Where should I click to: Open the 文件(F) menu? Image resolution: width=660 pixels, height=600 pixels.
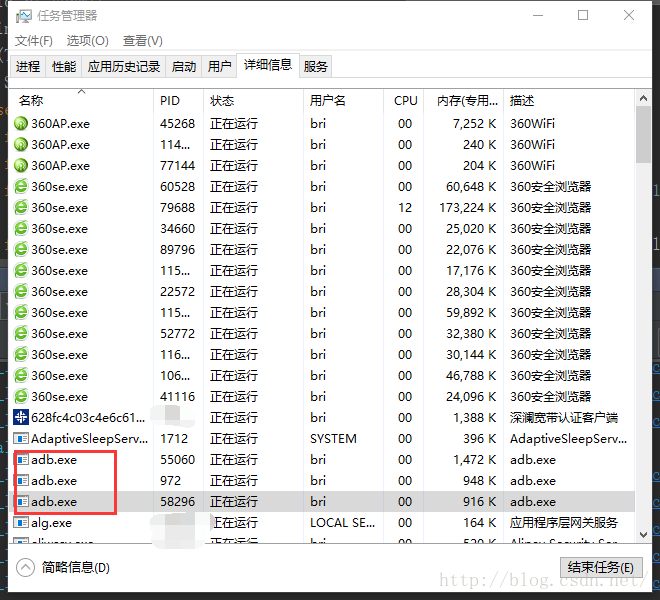[x=34, y=41]
